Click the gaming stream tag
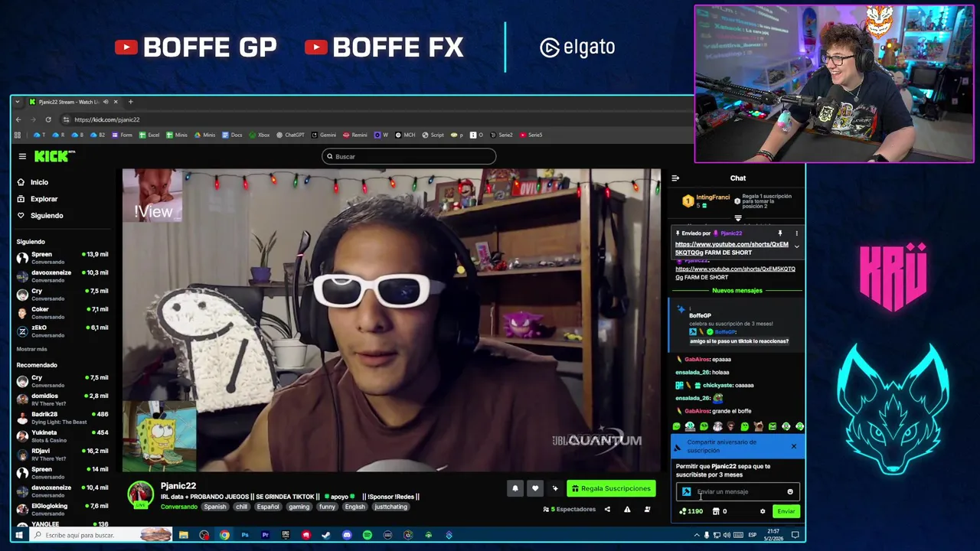Viewport: 980px width, 551px height. point(299,507)
